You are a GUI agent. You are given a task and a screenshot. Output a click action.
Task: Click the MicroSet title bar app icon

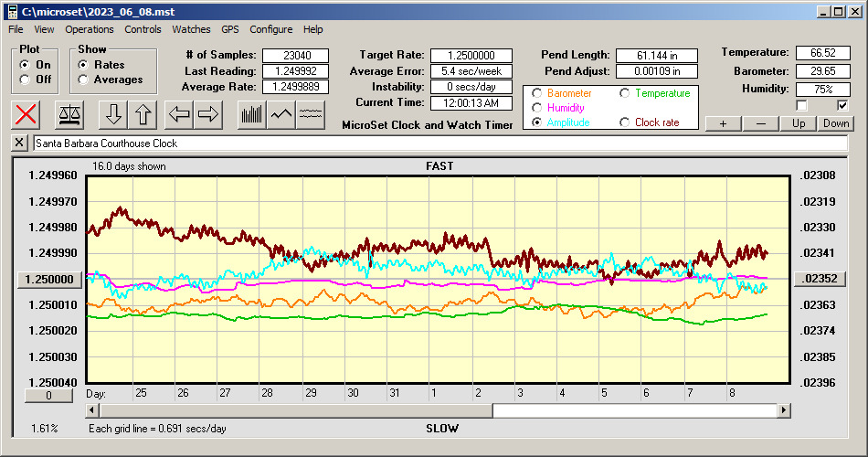coord(12,11)
